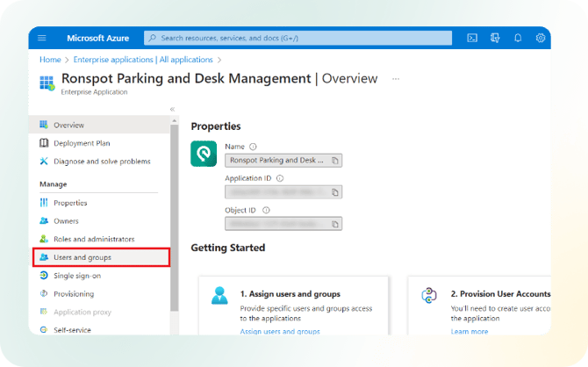Image resolution: width=588 pixels, height=367 pixels.
Task: Focus the Search resources, services, and docs box
Action: (x=298, y=38)
